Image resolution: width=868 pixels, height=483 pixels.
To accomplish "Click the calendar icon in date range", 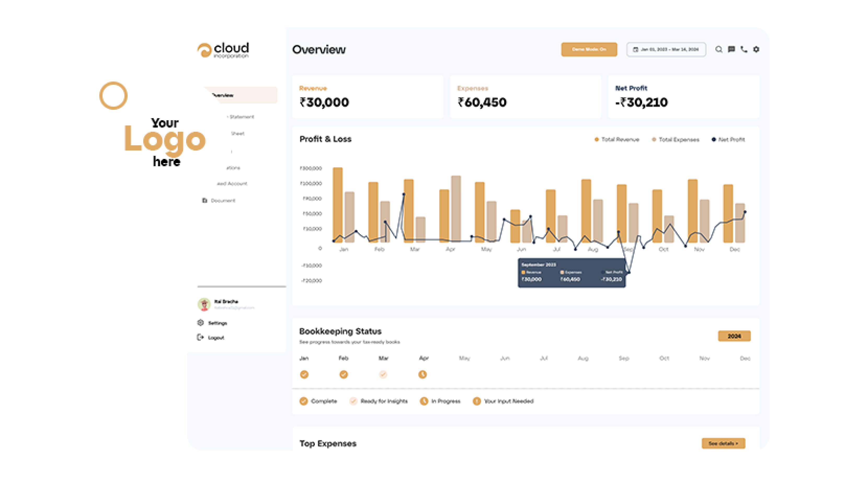I will (x=636, y=49).
